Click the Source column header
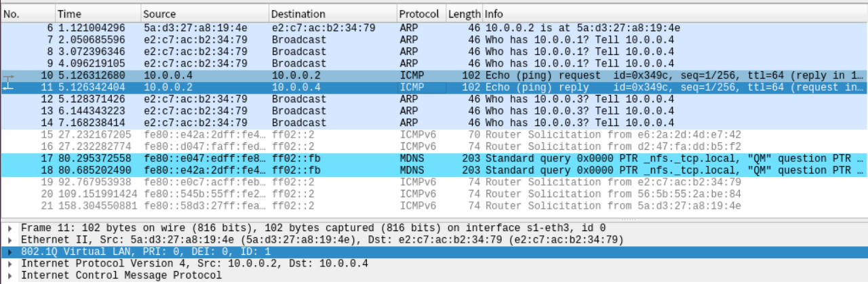This screenshot has height=284, width=868. (x=203, y=14)
